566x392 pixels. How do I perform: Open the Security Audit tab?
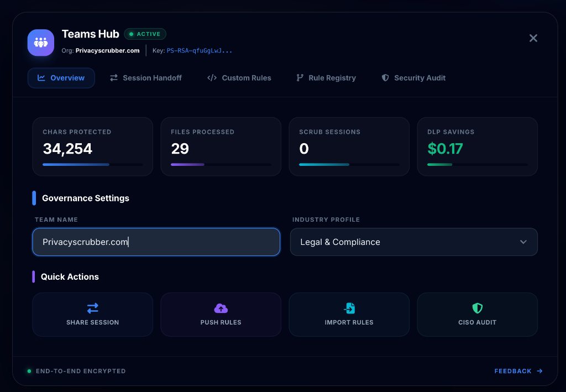pyautogui.click(x=413, y=78)
